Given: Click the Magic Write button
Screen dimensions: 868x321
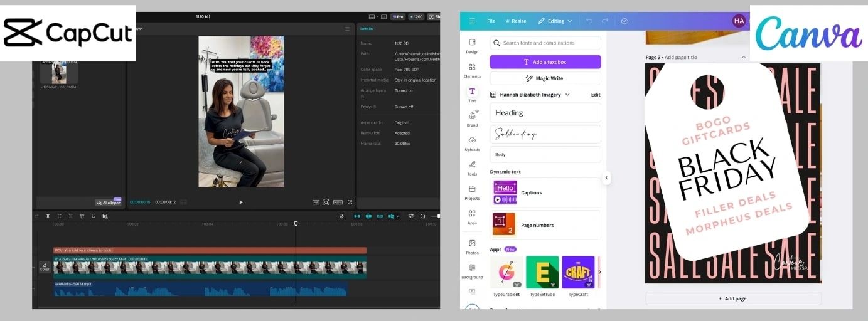Looking at the screenshot, I should (545, 78).
